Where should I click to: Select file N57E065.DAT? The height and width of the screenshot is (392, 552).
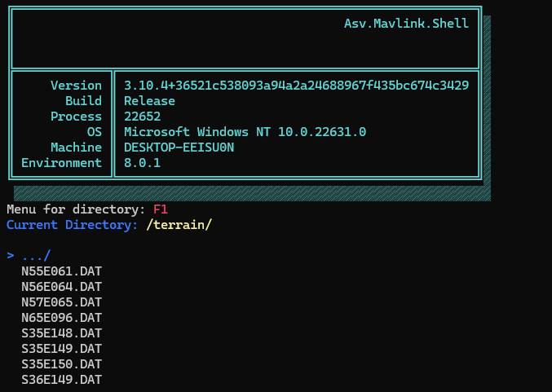[x=61, y=302]
